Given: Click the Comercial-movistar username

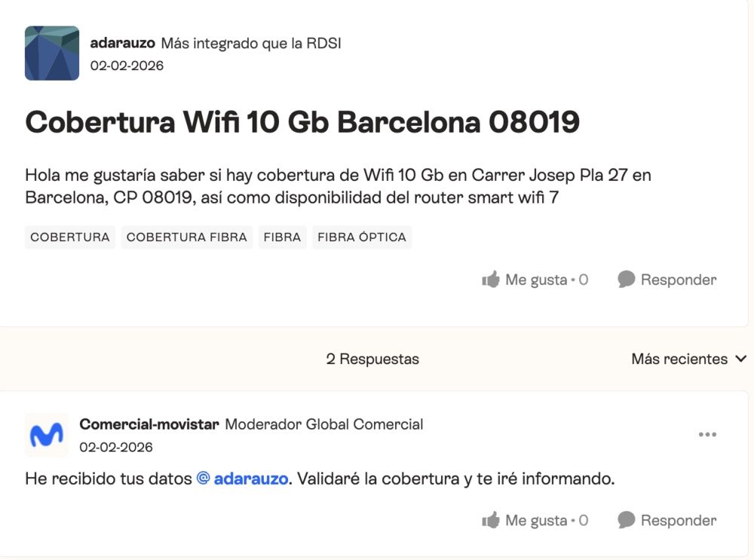Looking at the screenshot, I should [147, 424].
